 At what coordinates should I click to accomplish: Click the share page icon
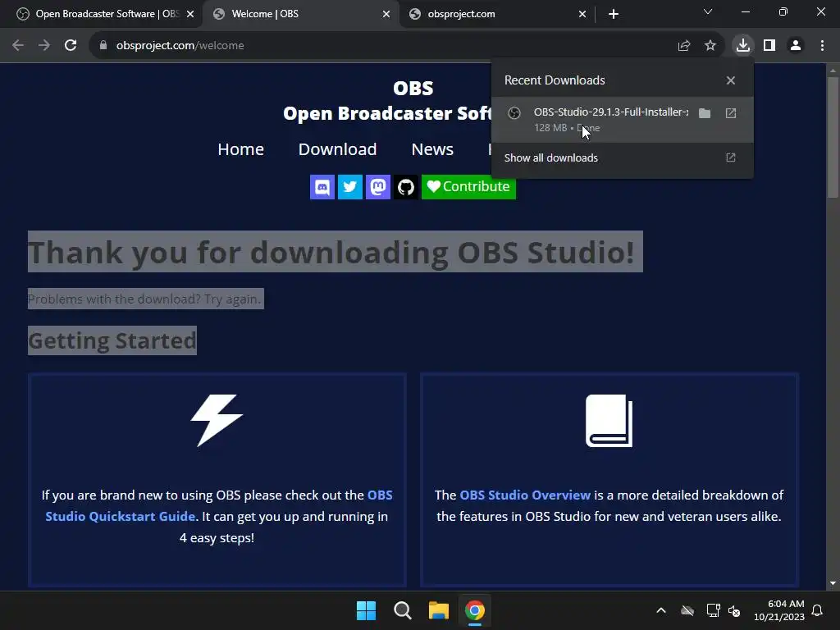[x=684, y=46]
